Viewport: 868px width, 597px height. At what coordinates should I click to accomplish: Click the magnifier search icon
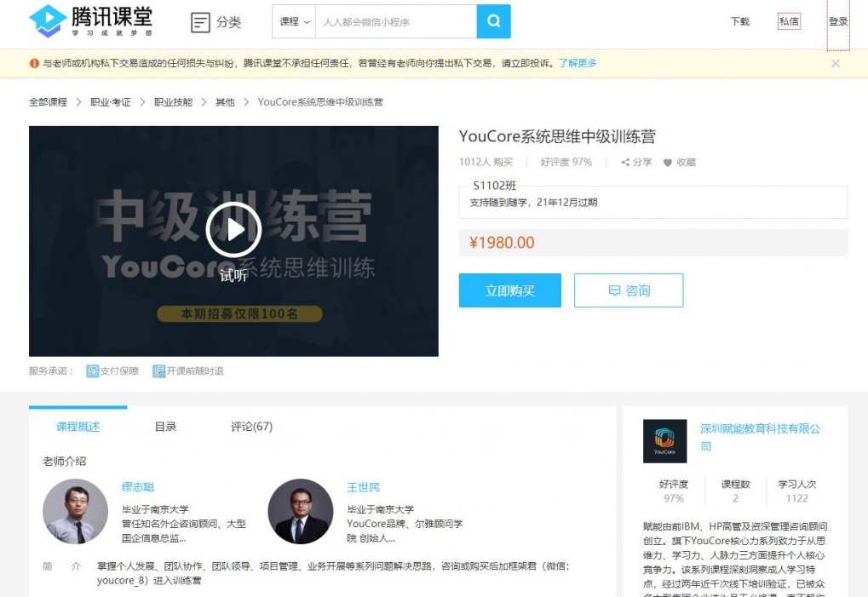click(x=493, y=23)
